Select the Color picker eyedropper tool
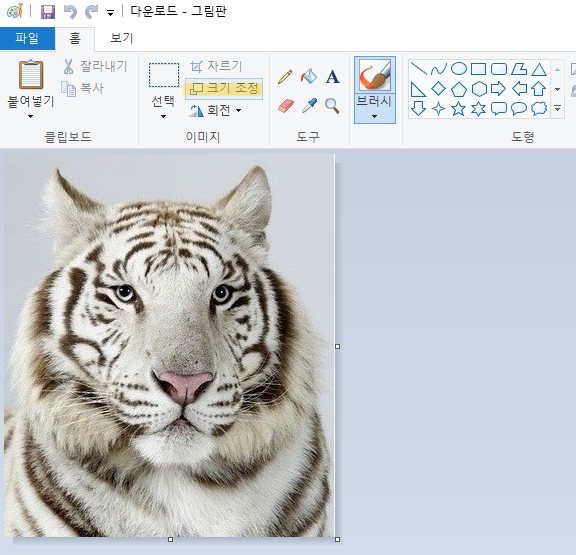 click(x=309, y=106)
